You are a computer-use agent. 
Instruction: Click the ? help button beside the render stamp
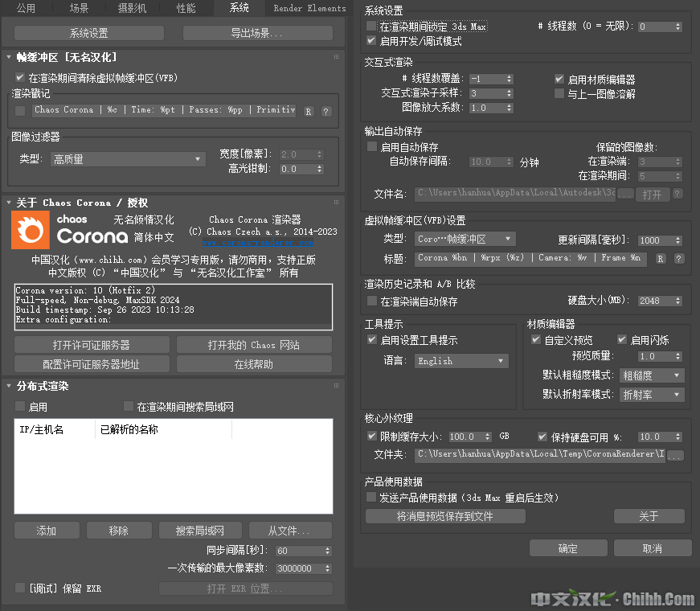tap(326, 111)
